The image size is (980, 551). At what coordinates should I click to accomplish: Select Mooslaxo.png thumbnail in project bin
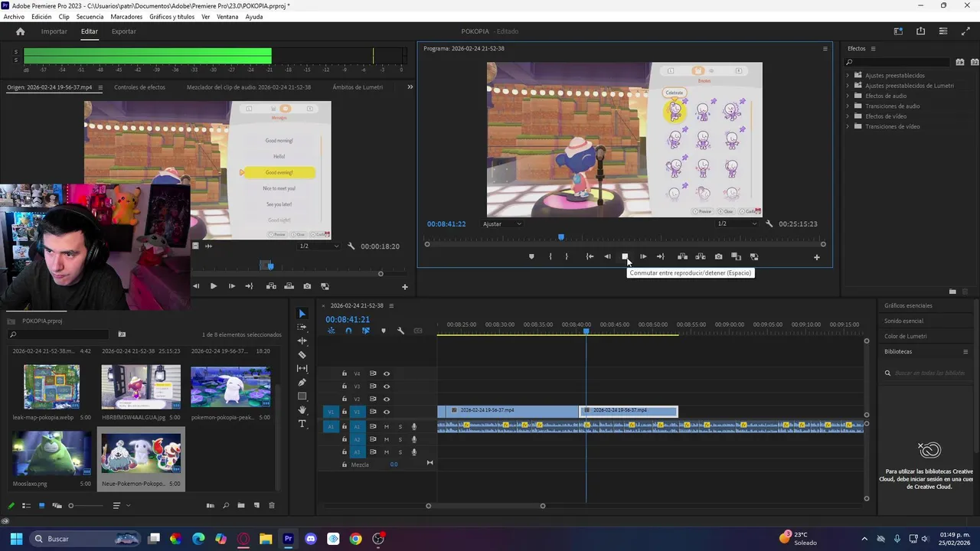coord(51,454)
